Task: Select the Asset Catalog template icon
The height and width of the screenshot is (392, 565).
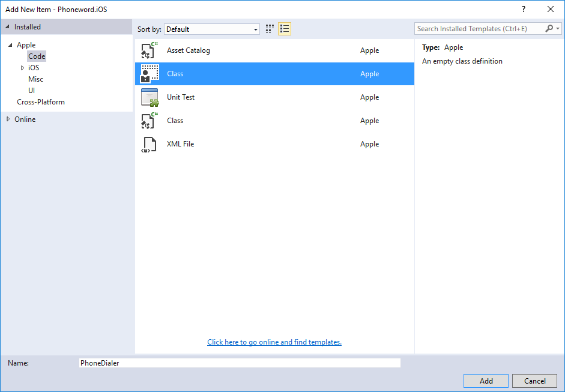Action: click(x=150, y=50)
